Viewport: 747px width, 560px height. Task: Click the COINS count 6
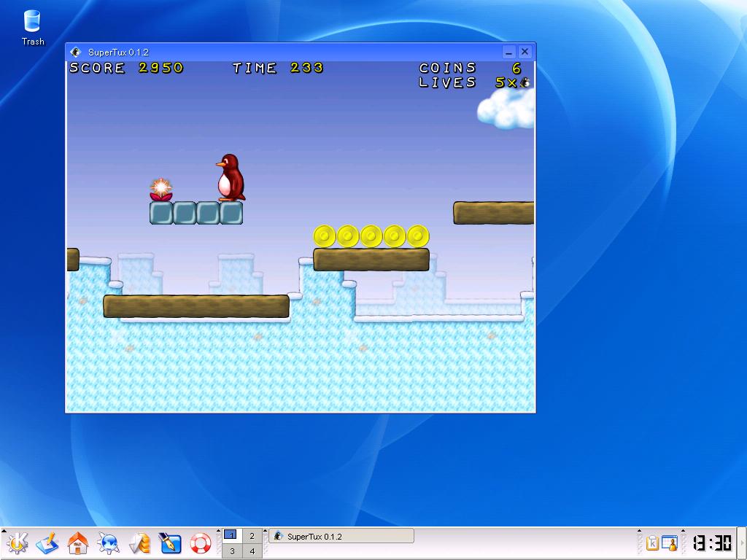click(x=516, y=69)
